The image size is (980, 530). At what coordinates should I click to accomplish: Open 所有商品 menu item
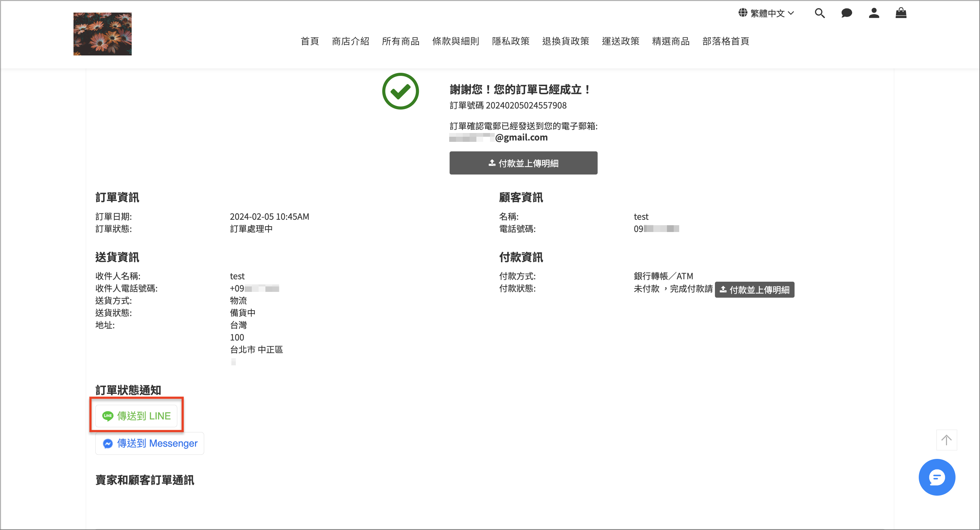pos(401,41)
